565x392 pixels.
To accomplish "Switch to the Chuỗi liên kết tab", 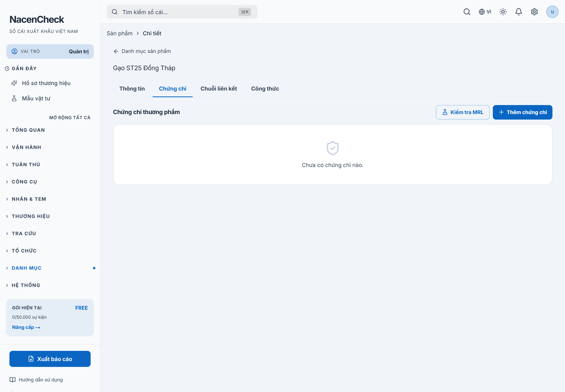I will [x=219, y=89].
